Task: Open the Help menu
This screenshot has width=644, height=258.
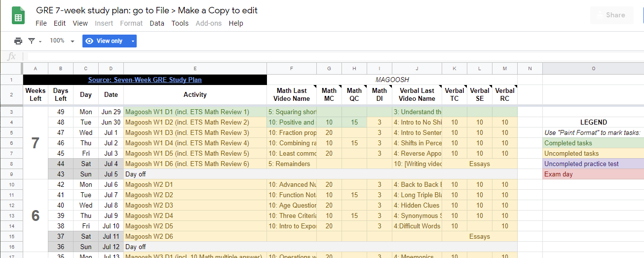Action: (236, 23)
